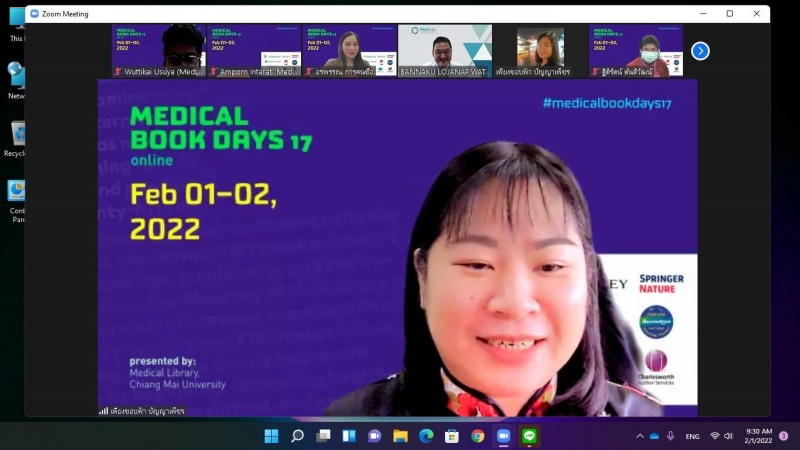Switch the ENG input language
800x450 pixels.
point(692,436)
